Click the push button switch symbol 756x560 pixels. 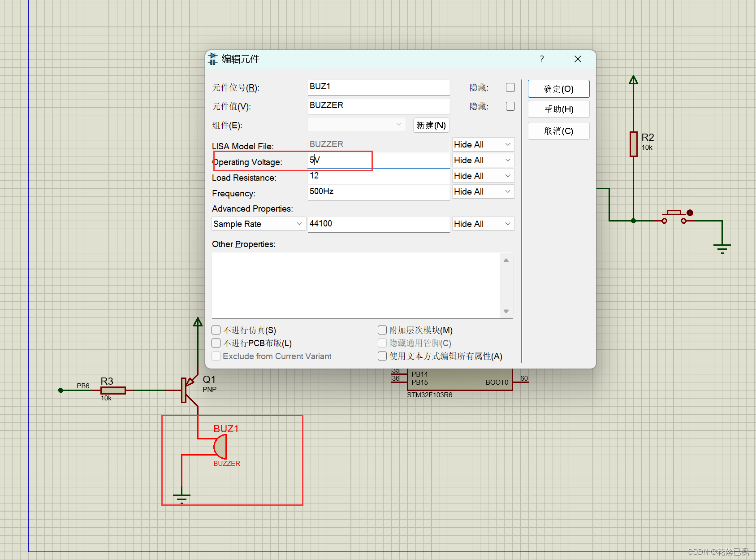click(x=674, y=217)
